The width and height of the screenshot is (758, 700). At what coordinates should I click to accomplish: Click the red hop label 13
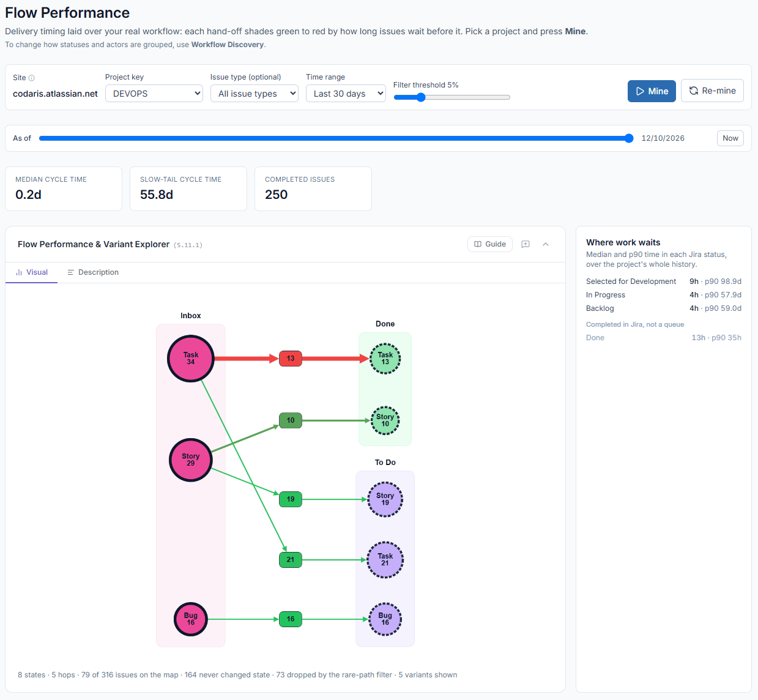click(x=291, y=359)
